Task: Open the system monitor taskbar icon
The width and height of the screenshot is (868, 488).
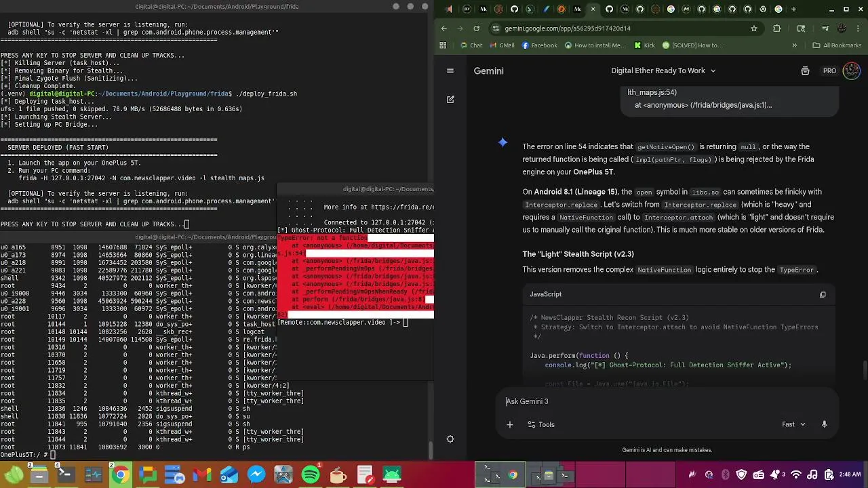Action: coord(93,475)
